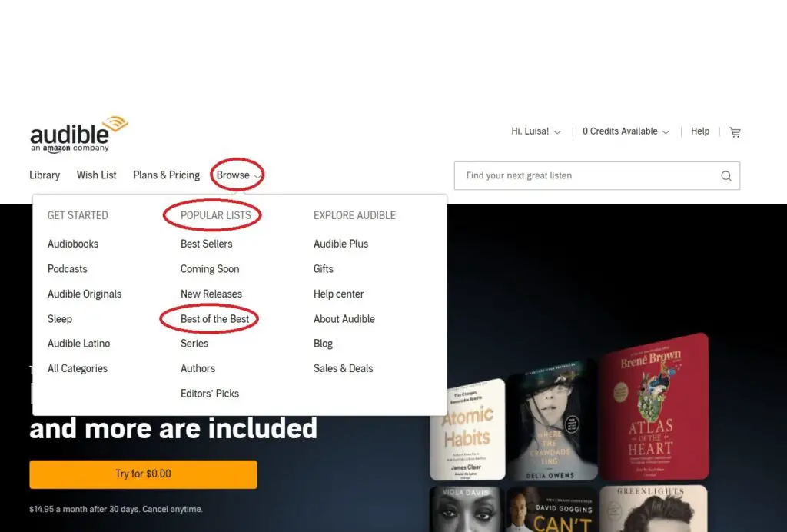Go to Audible Plus

pos(340,244)
